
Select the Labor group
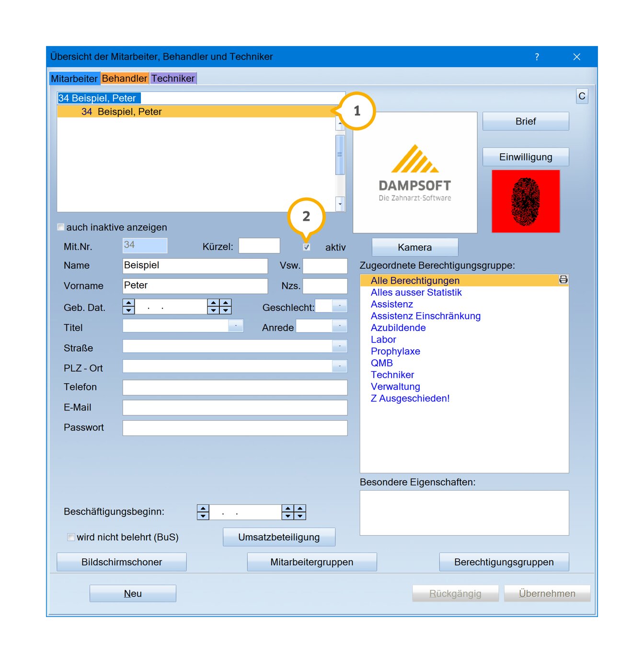[x=383, y=339]
